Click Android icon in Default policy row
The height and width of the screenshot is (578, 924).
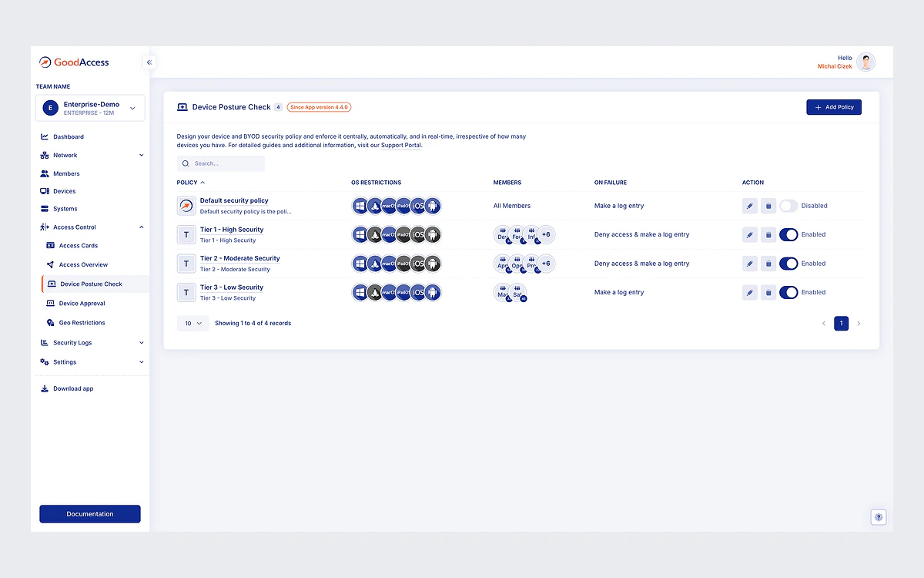pyautogui.click(x=433, y=206)
